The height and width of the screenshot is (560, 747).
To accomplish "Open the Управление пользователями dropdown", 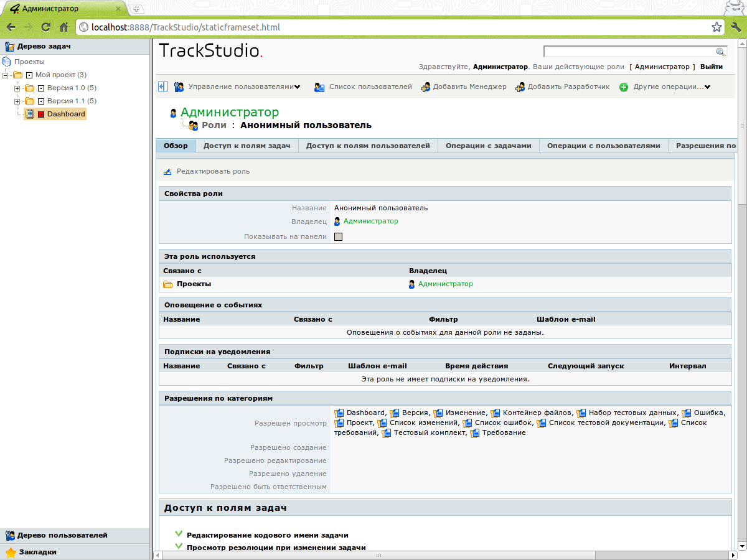I will click(298, 87).
